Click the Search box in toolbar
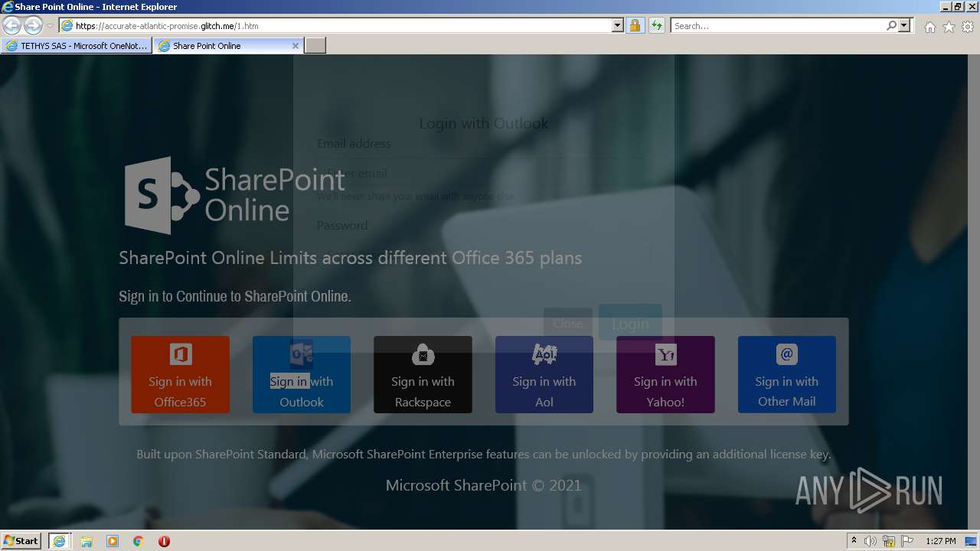The height and width of the screenshot is (551, 980). coord(778,25)
